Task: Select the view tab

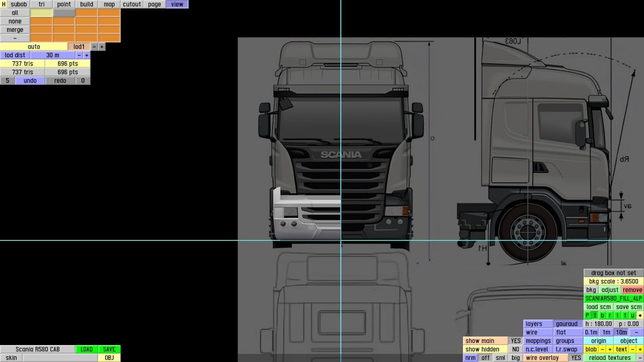Action: tap(177, 4)
